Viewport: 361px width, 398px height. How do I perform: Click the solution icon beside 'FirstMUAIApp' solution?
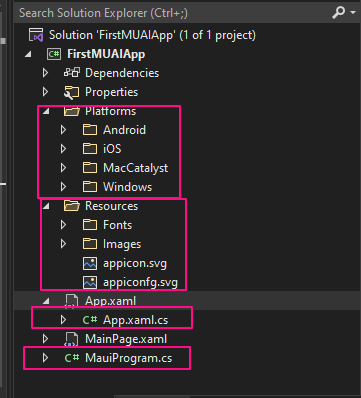(x=36, y=35)
